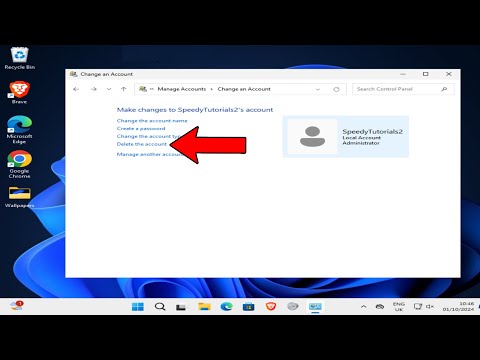Click the SpeedyTutorials2 account name text
Image resolution: width=480 pixels, height=360 pixels.
coord(373,131)
